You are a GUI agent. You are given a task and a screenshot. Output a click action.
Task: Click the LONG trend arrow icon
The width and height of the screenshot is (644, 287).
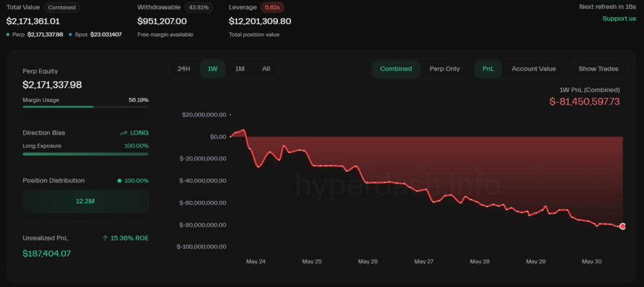pos(123,133)
